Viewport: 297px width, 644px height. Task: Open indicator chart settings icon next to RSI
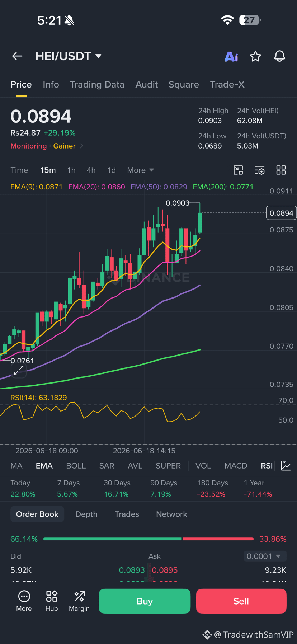tap(286, 466)
